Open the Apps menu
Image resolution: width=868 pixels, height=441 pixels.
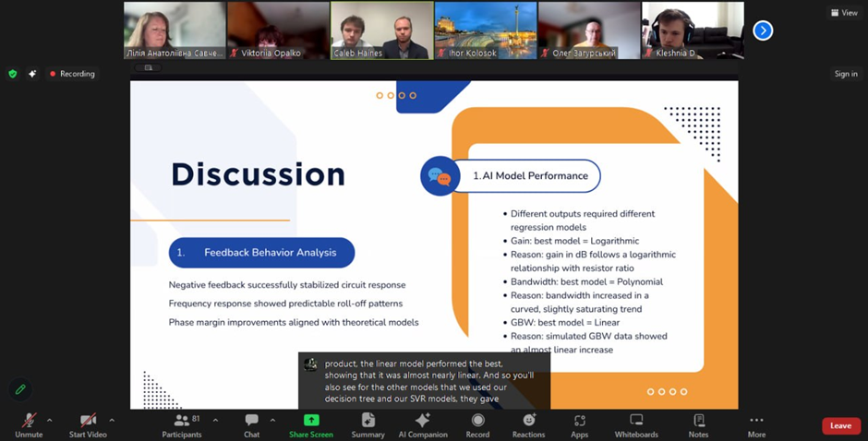coord(580,423)
